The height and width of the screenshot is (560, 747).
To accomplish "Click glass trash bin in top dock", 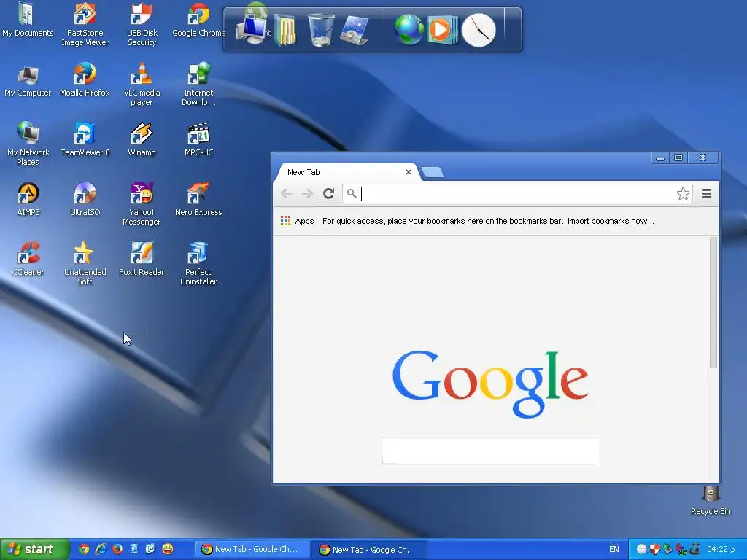I will click(321, 29).
